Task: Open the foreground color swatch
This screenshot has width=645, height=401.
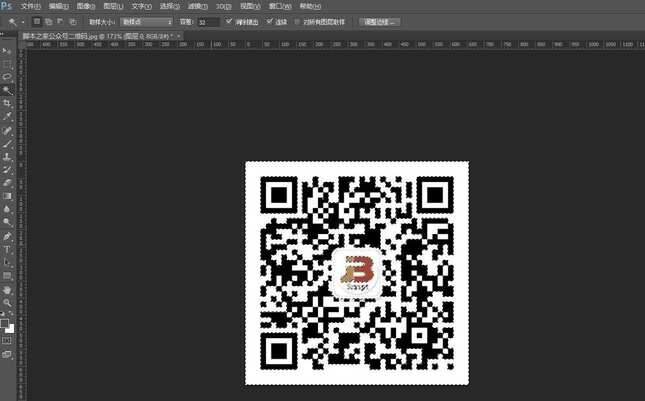Action: [4, 323]
